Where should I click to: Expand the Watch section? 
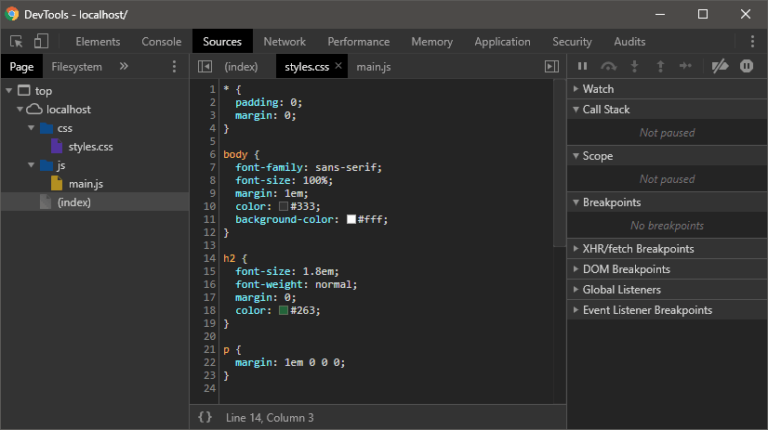tap(598, 89)
